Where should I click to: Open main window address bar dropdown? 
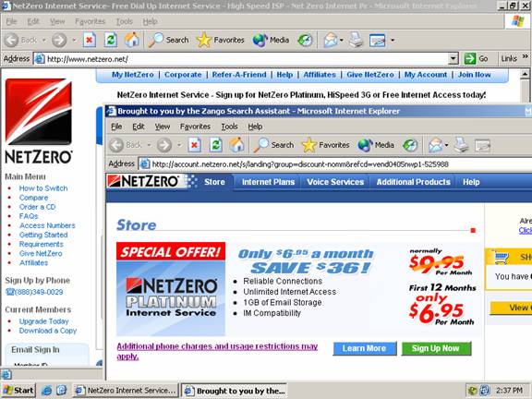pos(453,59)
